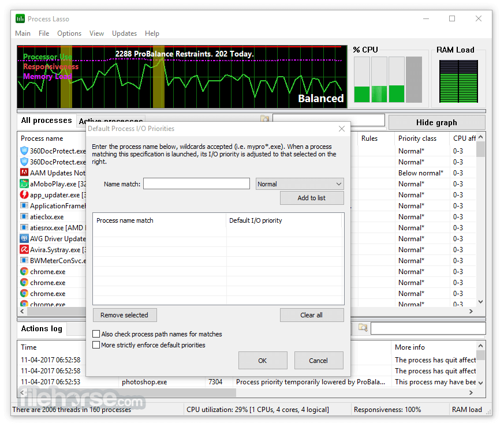504x427 pixels.
Task: Click the app_updater.exe red icon
Action: point(24,194)
